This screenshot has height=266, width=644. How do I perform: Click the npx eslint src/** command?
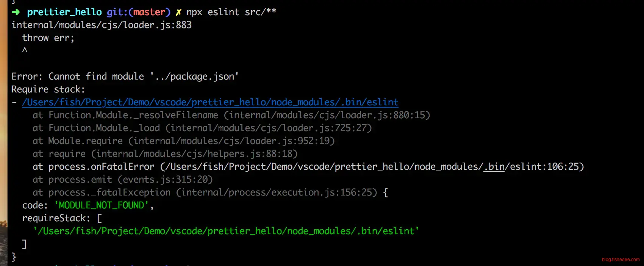pos(231,12)
